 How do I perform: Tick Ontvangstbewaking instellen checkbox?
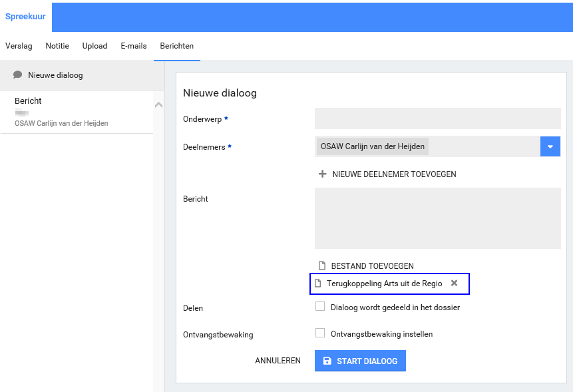point(320,333)
